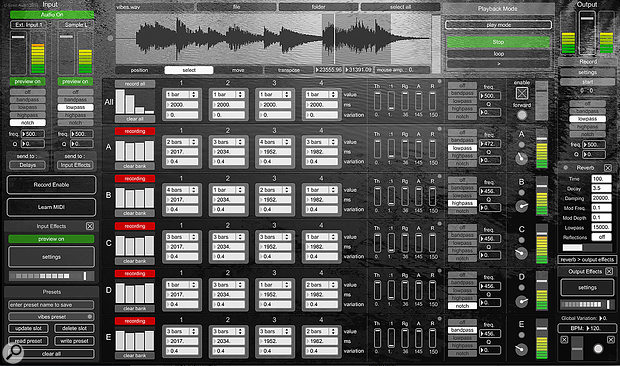Image resolution: width=620 pixels, height=366 pixels.
Task: Click the small dot above knob A
Action: pos(522,145)
